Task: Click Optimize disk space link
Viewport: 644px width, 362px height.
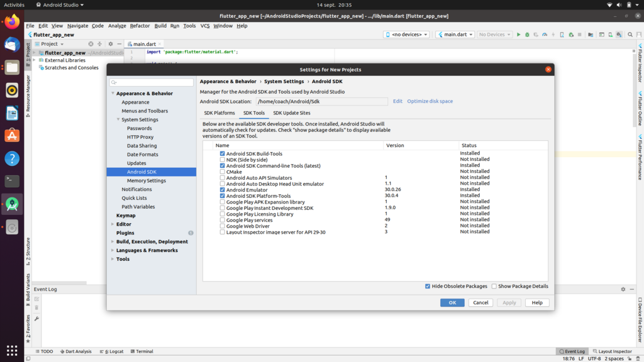Action: (x=430, y=101)
